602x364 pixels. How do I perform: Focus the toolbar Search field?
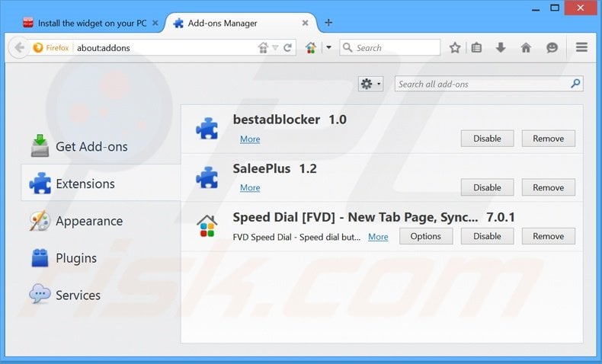[x=389, y=47]
